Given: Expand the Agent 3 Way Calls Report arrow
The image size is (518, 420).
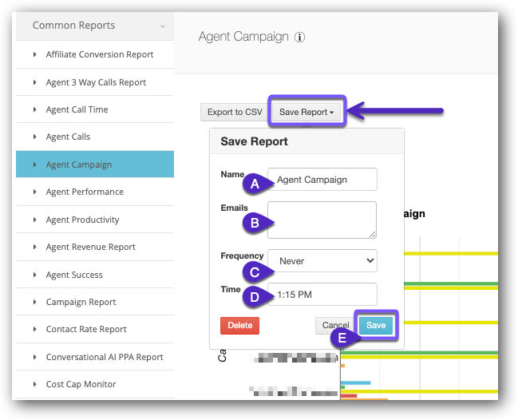Looking at the screenshot, I should [34, 82].
